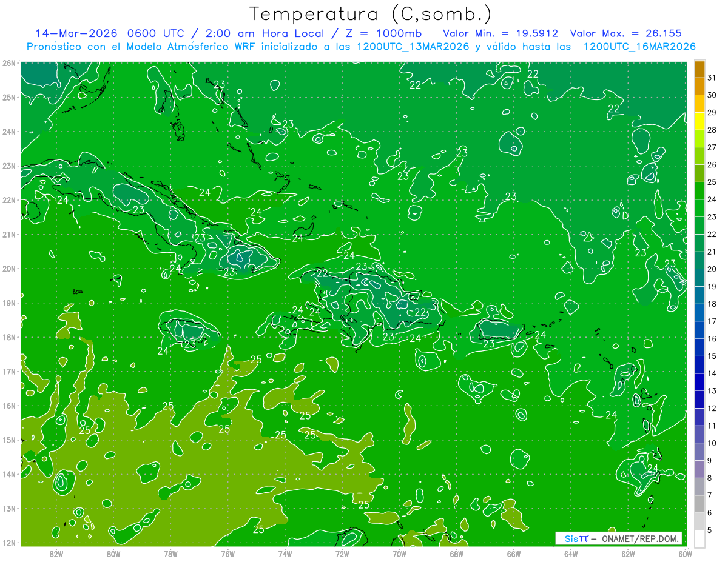
Task: Click the "66W" longitude axis label
Action: point(513,554)
